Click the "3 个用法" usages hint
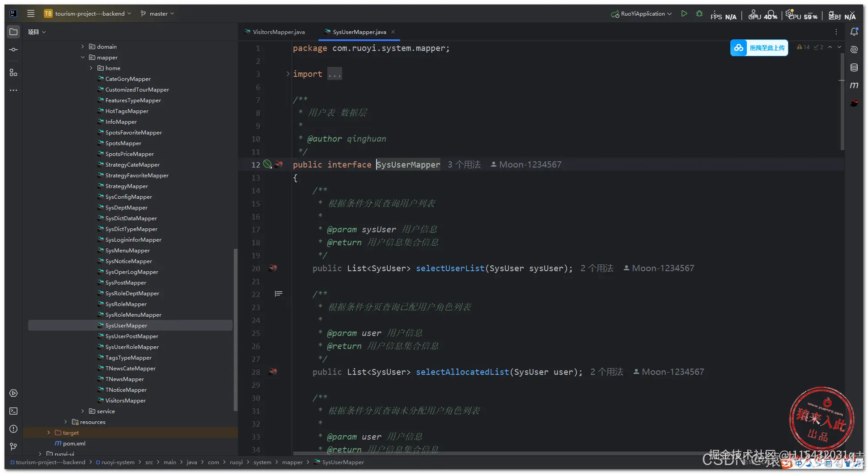 coord(464,164)
